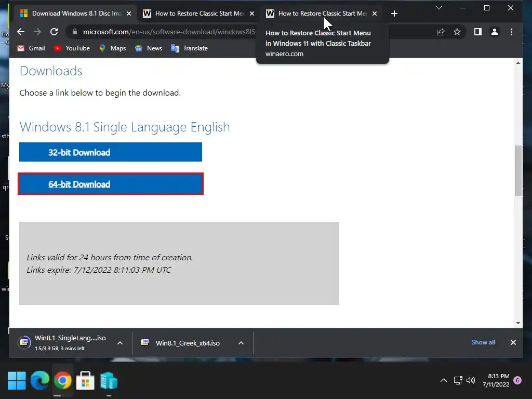Click the 64-bit Download button
The width and height of the screenshot is (532, 399).
[111, 184]
